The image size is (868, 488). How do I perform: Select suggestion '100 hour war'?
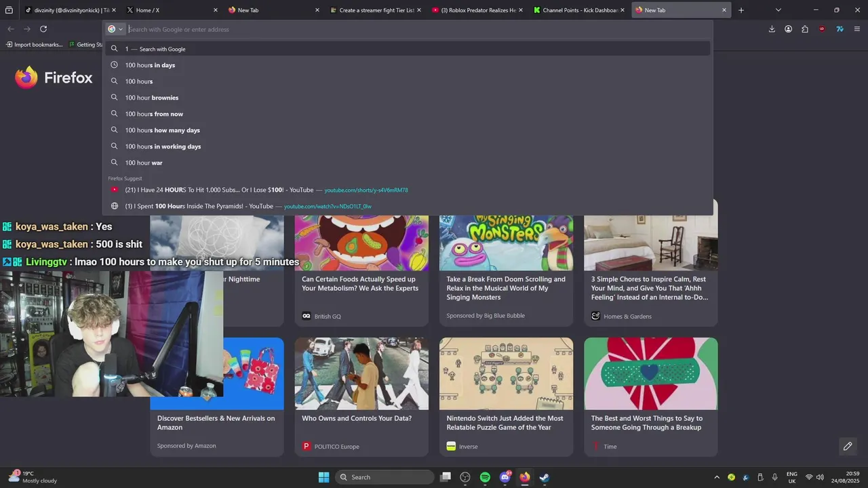[x=408, y=163]
